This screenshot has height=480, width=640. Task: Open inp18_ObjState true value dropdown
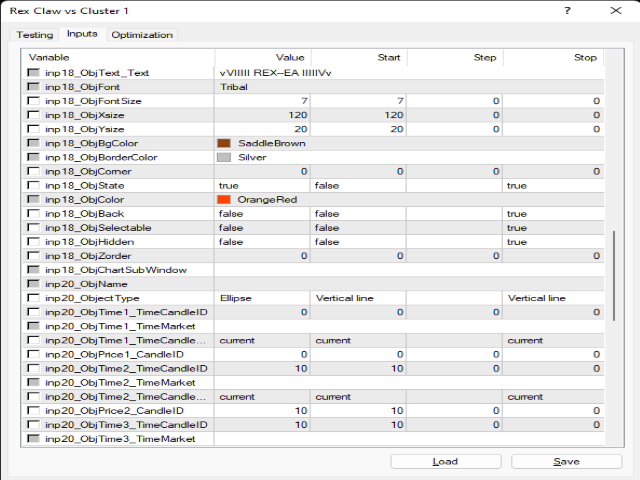[x=262, y=186]
